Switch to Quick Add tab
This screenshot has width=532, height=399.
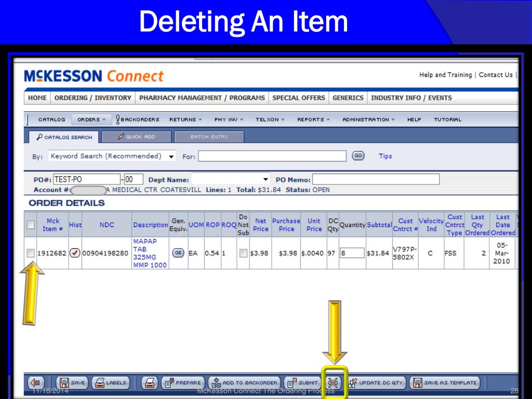pyautogui.click(x=137, y=137)
